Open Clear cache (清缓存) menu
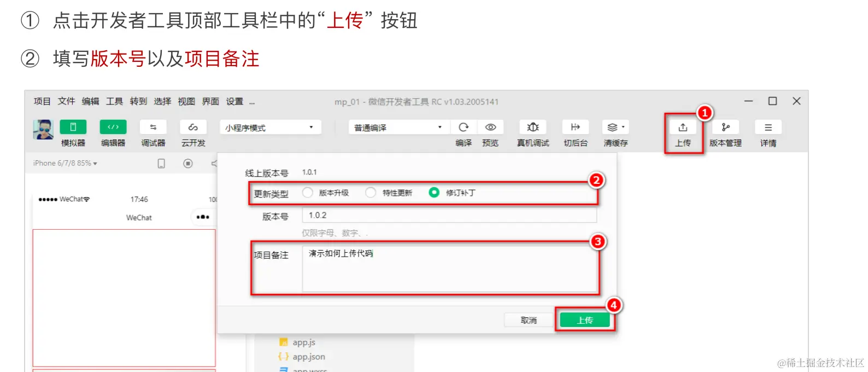Screen dimensions: 868x372 coord(615,127)
